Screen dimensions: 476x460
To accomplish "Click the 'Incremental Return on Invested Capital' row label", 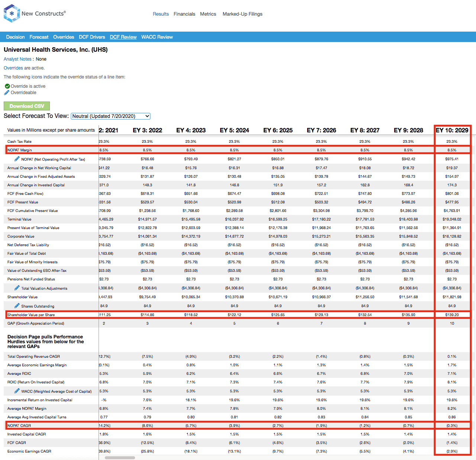I will pos(40,400).
